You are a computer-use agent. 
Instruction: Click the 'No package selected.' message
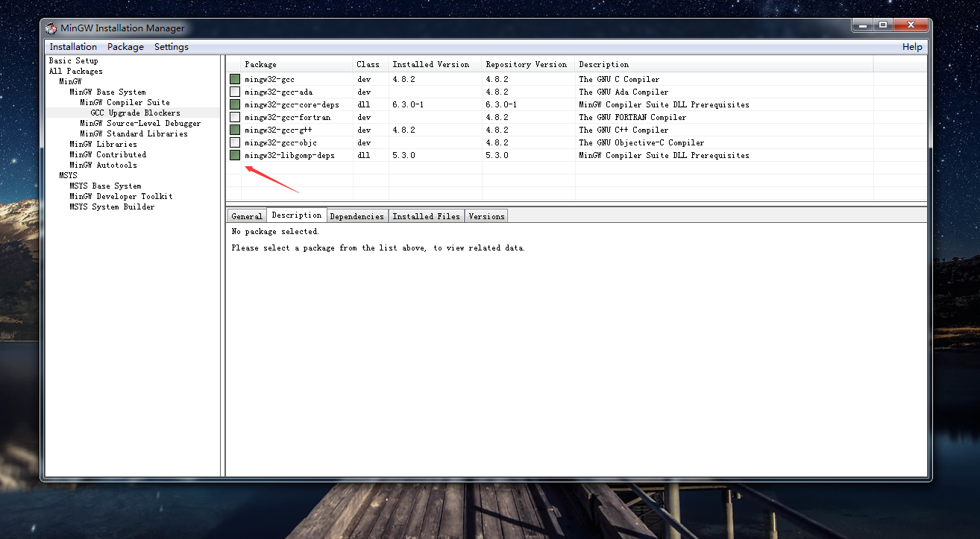click(x=275, y=232)
